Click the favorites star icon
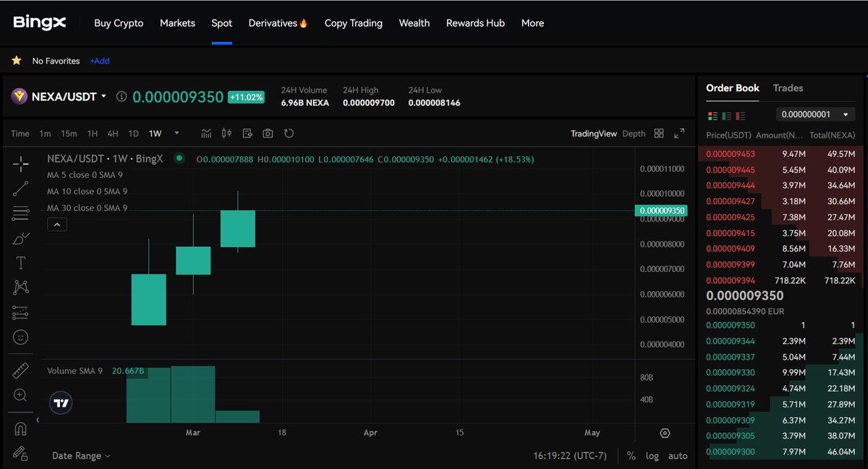This screenshot has width=868, height=469. click(17, 61)
